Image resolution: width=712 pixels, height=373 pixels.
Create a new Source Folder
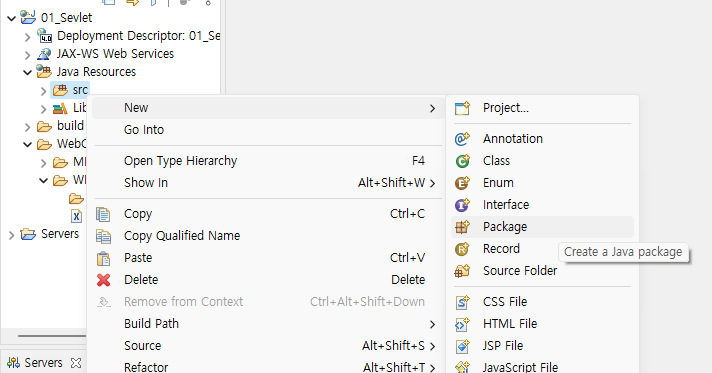(x=542, y=271)
